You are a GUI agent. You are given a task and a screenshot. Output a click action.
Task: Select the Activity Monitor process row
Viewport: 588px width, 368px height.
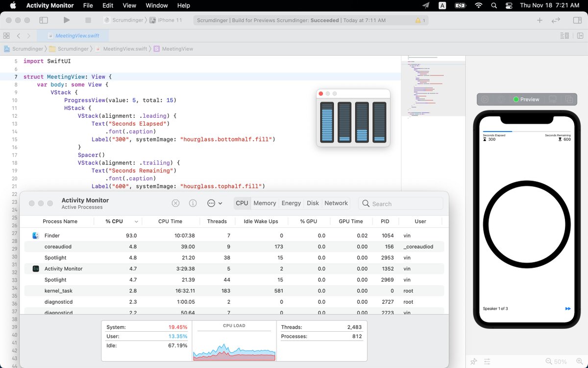tap(234, 268)
